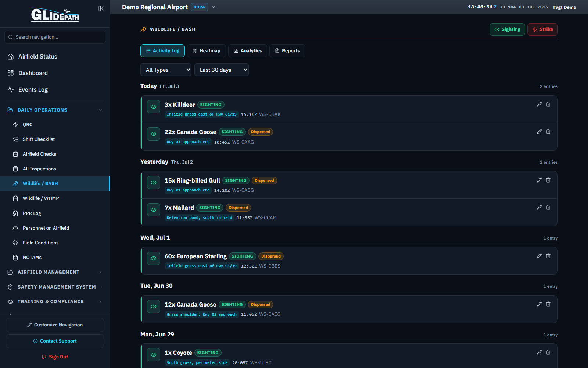Open the Events Log page
Viewport: 588px width, 368px height.
55,90
